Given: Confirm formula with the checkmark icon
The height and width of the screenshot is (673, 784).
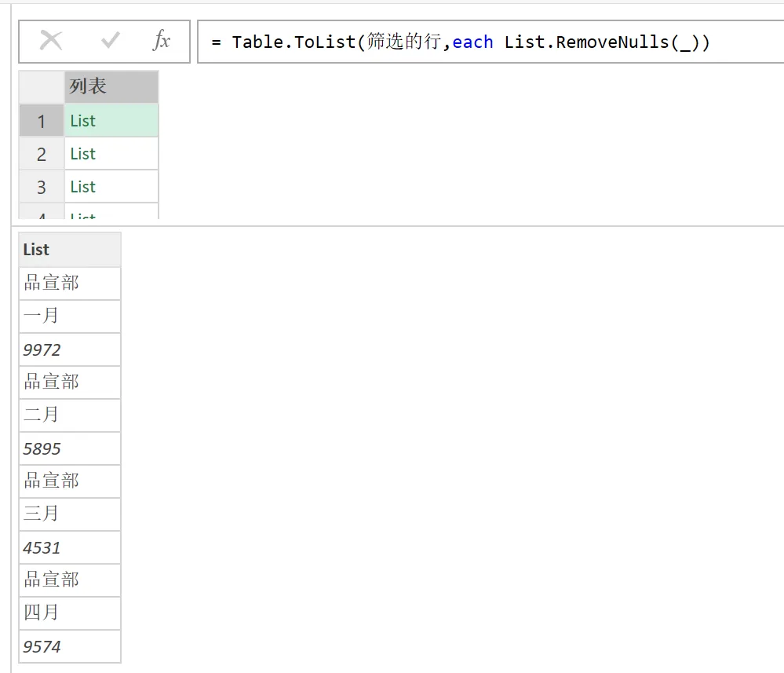Looking at the screenshot, I should tap(110, 41).
